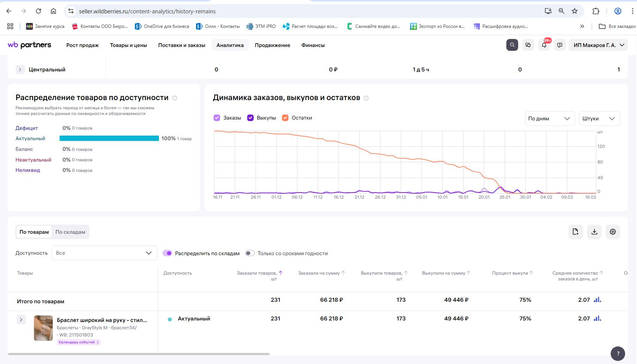Click the document export icon
Viewport: 637px width, 364px height.
coord(575,232)
